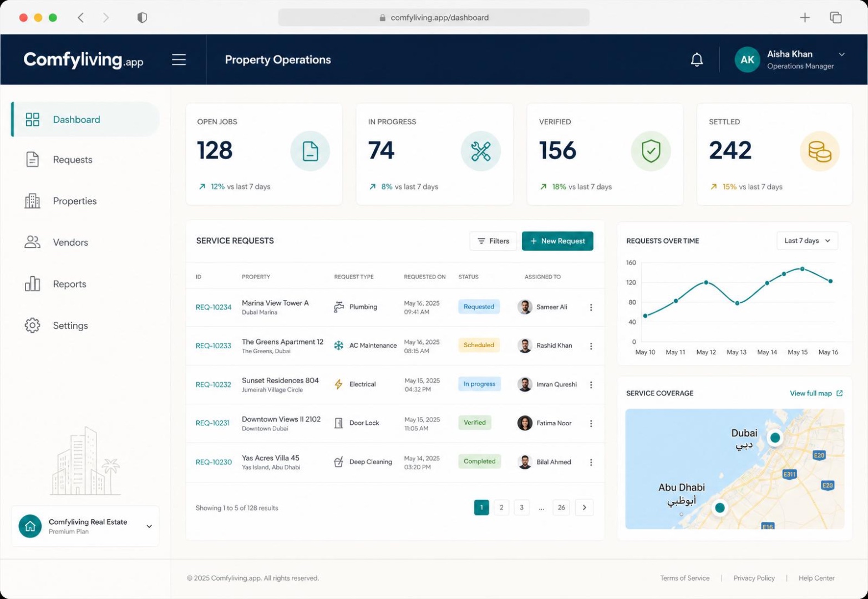Open View full map link

(x=816, y=393)
